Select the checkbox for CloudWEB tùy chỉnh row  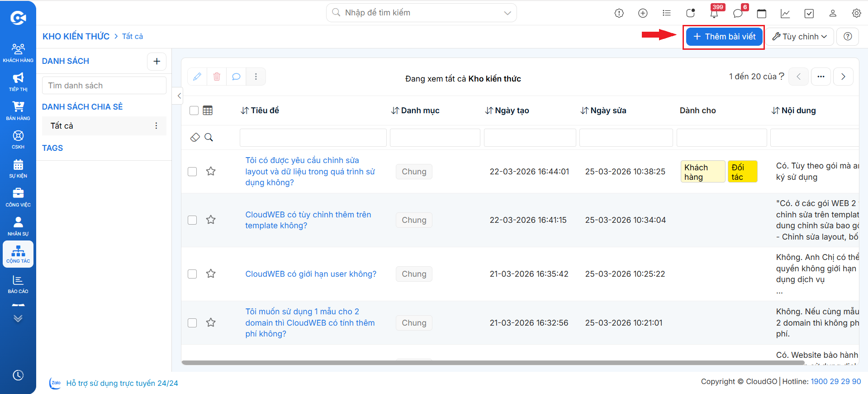coord(192,220)
